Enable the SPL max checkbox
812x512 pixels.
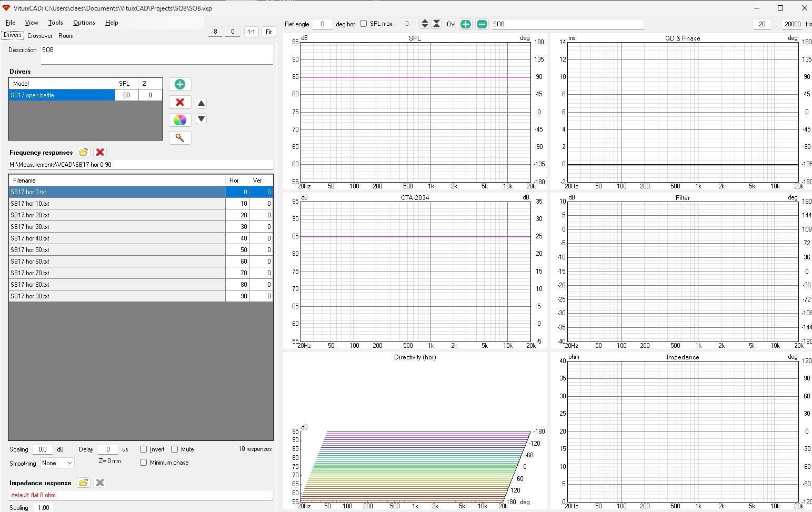click(x=363, y=24)
